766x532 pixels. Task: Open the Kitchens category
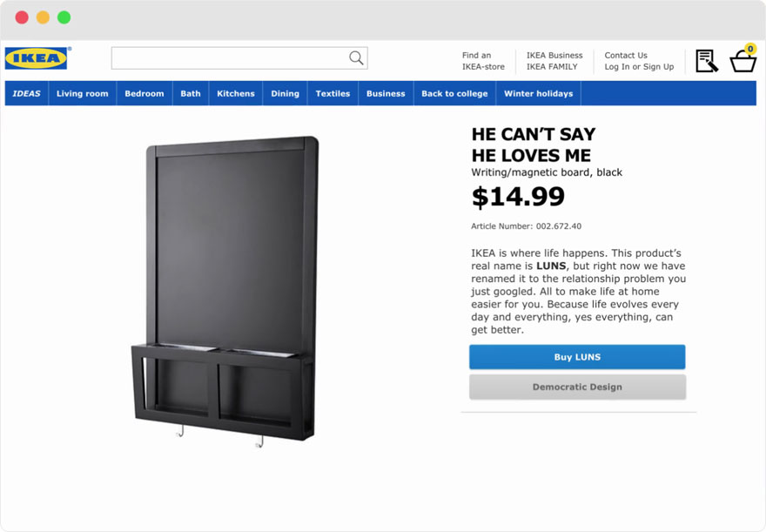tap(236, 94)
